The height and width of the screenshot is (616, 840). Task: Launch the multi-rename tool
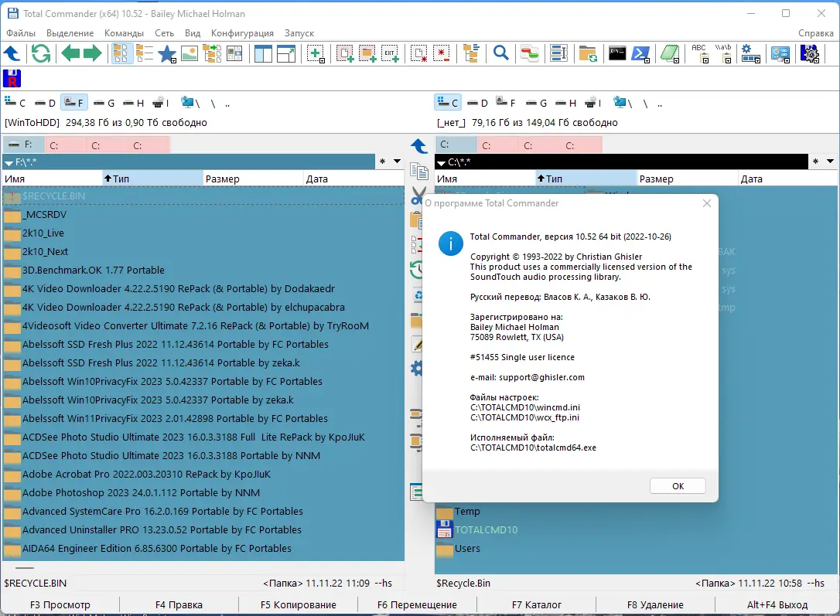558,53
